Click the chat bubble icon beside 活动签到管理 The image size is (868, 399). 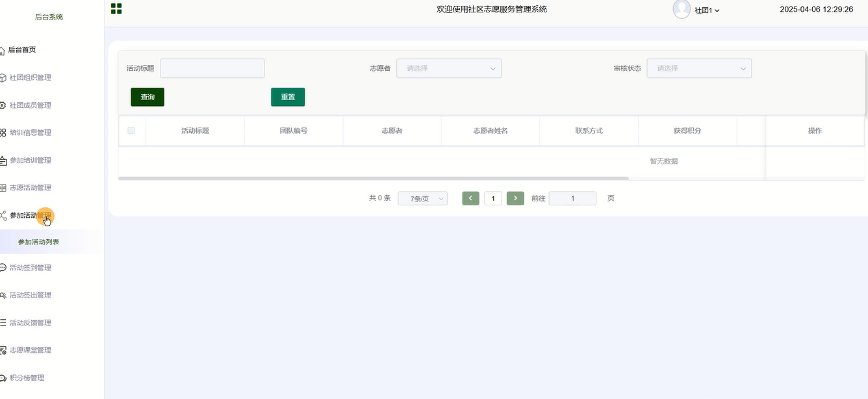(x=3, y=268)
